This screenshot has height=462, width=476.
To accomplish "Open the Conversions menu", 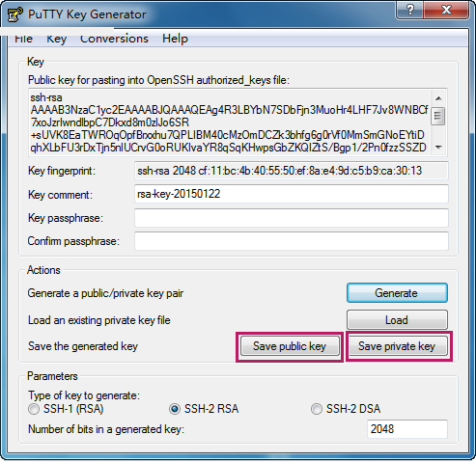I will 114,39.
